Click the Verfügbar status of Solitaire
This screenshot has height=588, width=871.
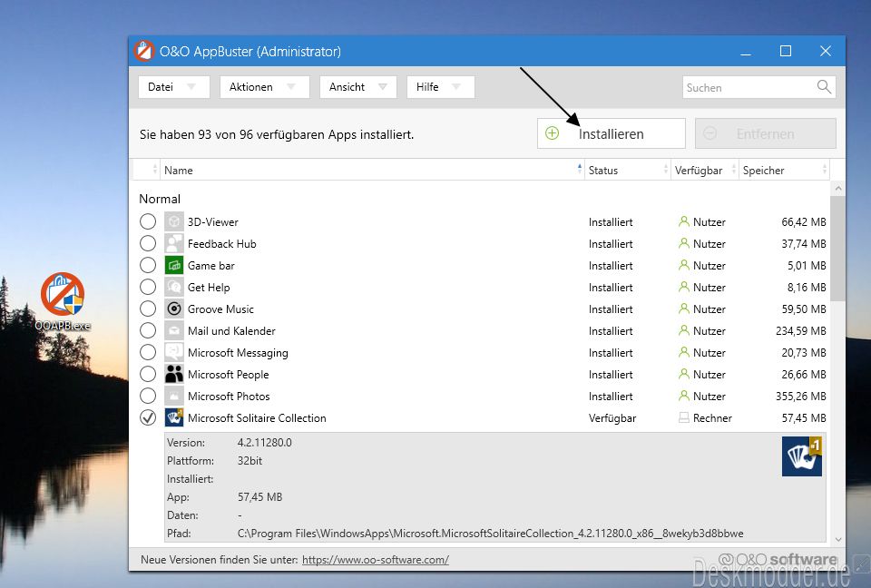click(612, 418)
